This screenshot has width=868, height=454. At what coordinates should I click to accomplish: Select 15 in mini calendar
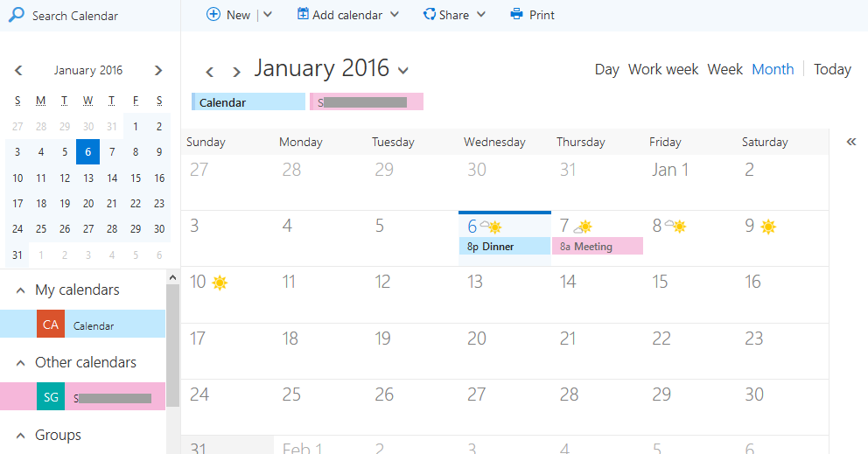tap(136, 178)
